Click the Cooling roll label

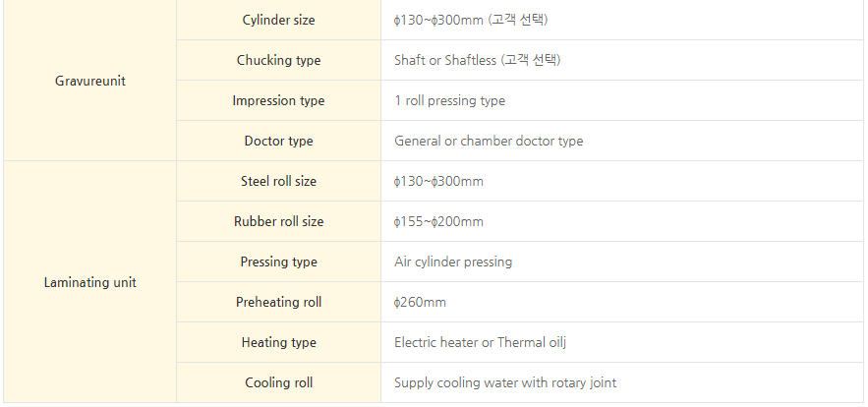click(278, 382)
